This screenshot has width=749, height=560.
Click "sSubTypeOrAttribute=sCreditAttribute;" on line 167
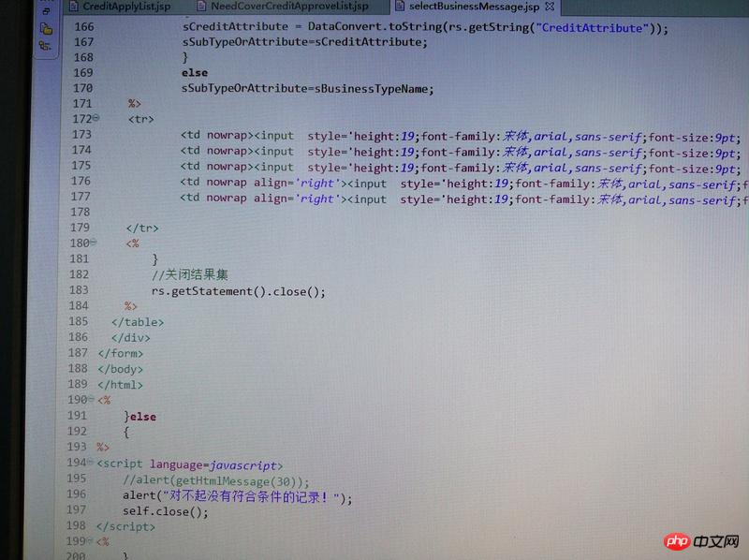pyautogui.click(x=305, y=42)
